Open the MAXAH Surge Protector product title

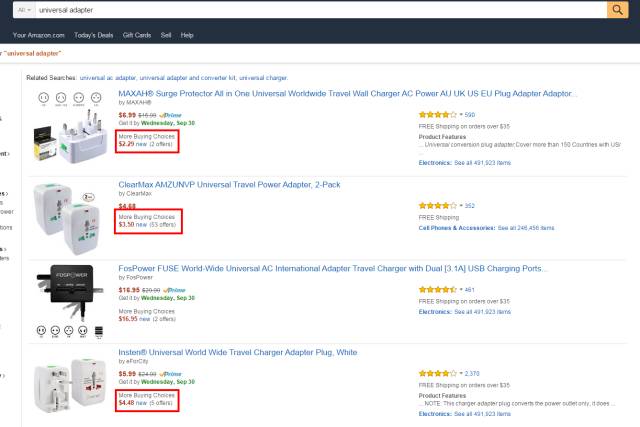coord(347,93)
